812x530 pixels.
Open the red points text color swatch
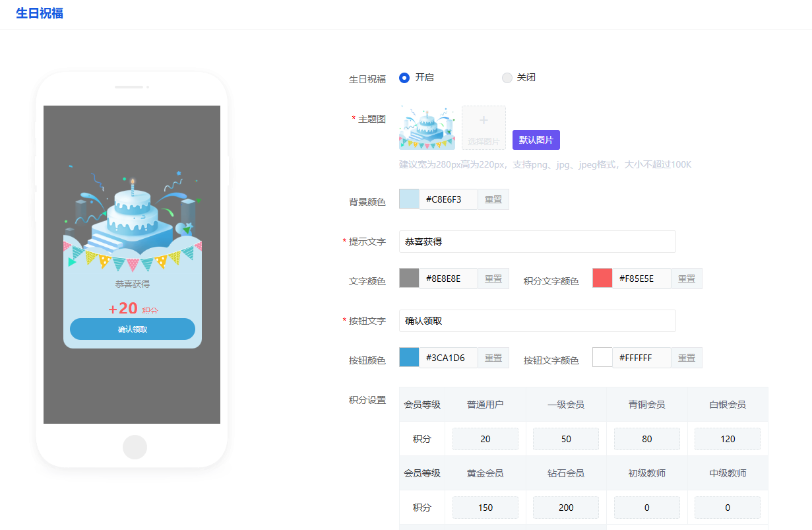coord(602,279)
